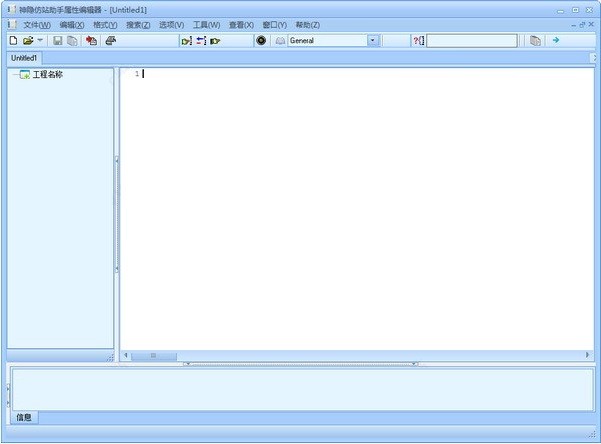The width and height of the screenshot is (601, 444).
Task: Click into the toolbar search input field
Action: [x=472, y=41]
